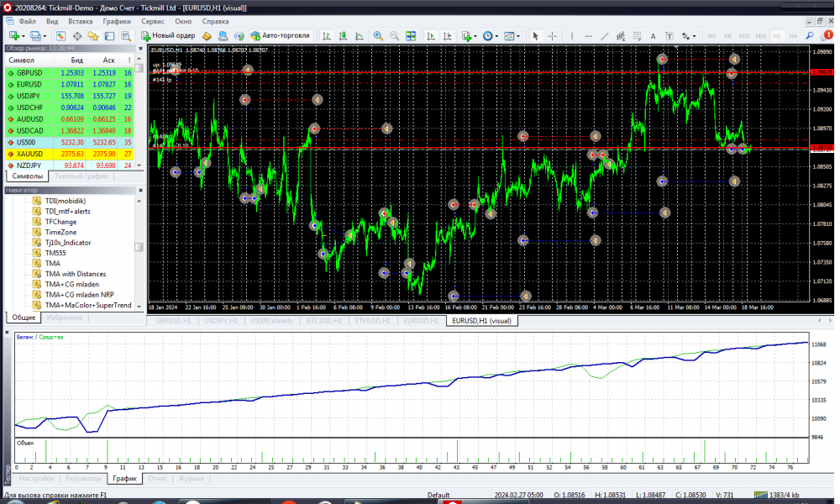Switch timeframe to M15
The height and width of the screenshot is (504, 840).
tap(744, 36)
